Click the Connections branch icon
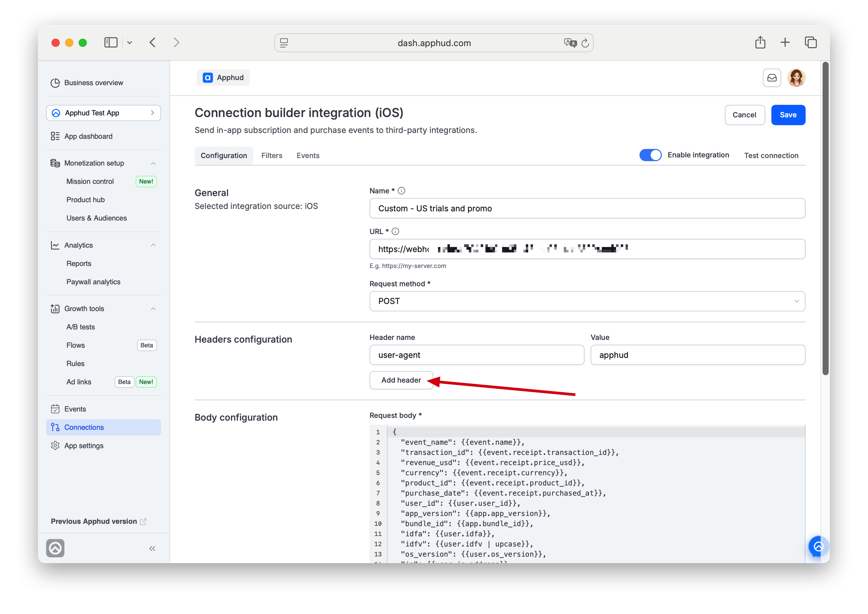 click(x=55, y=427)
